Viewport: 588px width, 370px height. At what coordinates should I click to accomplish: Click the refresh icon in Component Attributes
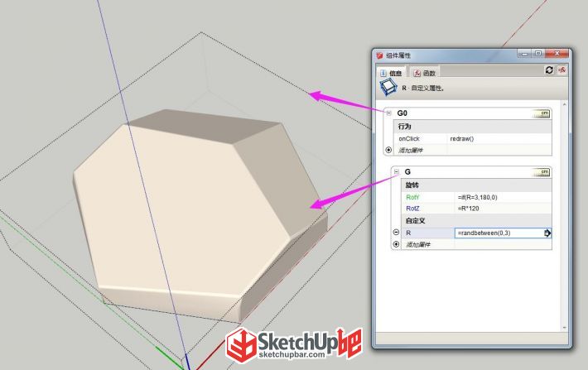(x=549, y=70)
